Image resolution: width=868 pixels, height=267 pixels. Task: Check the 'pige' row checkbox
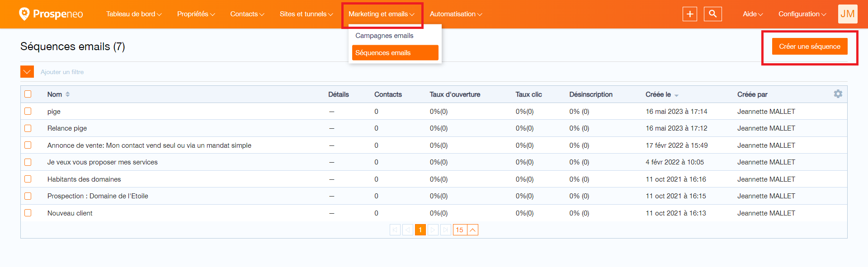[x=28, y=111]
